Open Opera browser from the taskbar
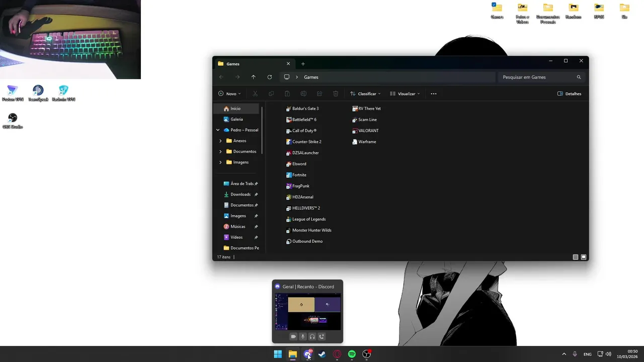The height and width of the screenshot is (362, 644). click(x=337, y=354)
